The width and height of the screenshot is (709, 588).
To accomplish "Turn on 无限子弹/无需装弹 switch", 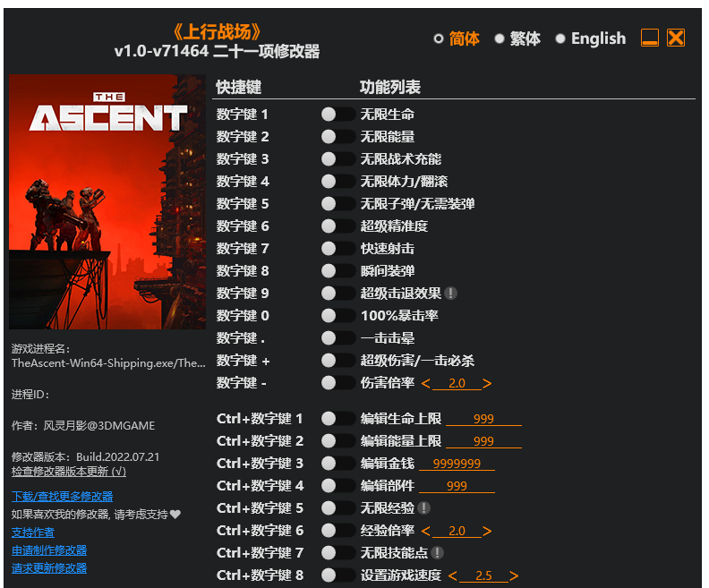I will click(x=337, y=204).
